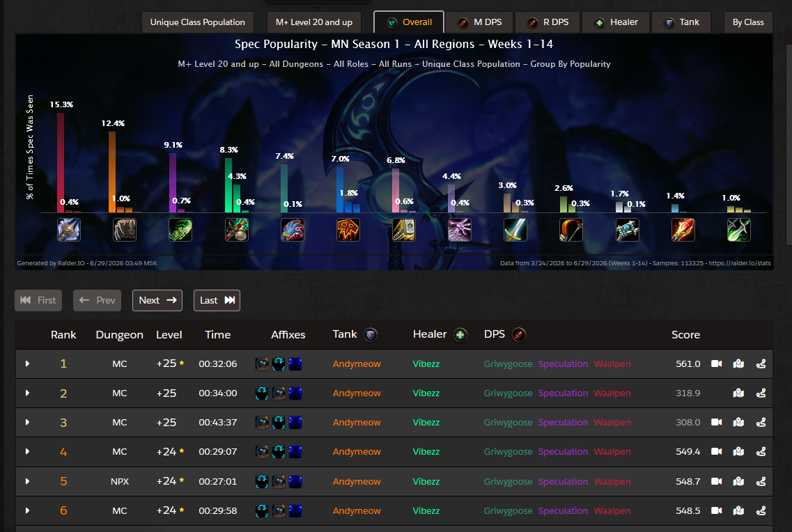Open the By Class tab
The image size is (792, 532).
[x=748, y=22]
